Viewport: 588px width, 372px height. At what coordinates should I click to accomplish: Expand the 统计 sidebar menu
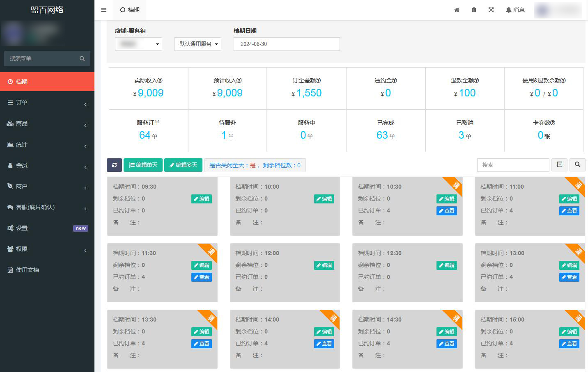coord(47,144)
